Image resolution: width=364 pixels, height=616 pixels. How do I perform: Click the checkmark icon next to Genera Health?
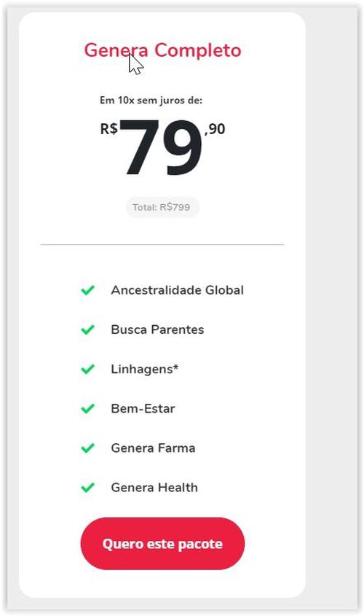[x=87, y=488]
